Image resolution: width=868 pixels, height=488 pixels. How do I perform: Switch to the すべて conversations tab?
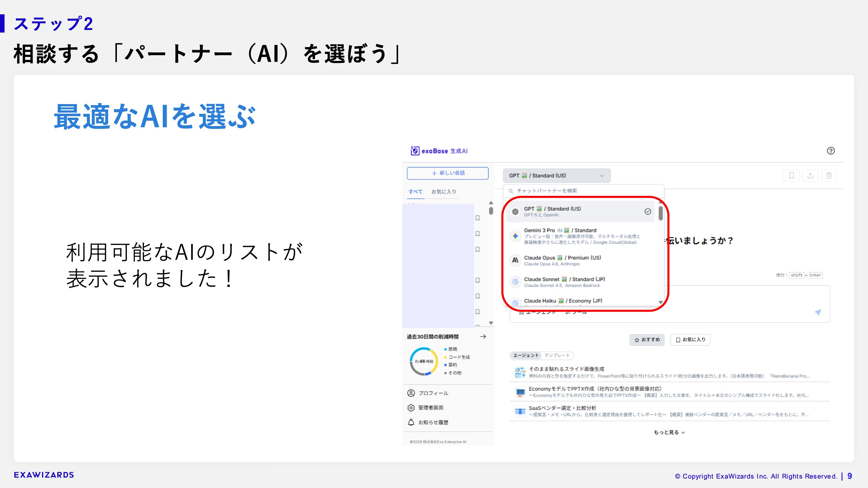[415, 192]
